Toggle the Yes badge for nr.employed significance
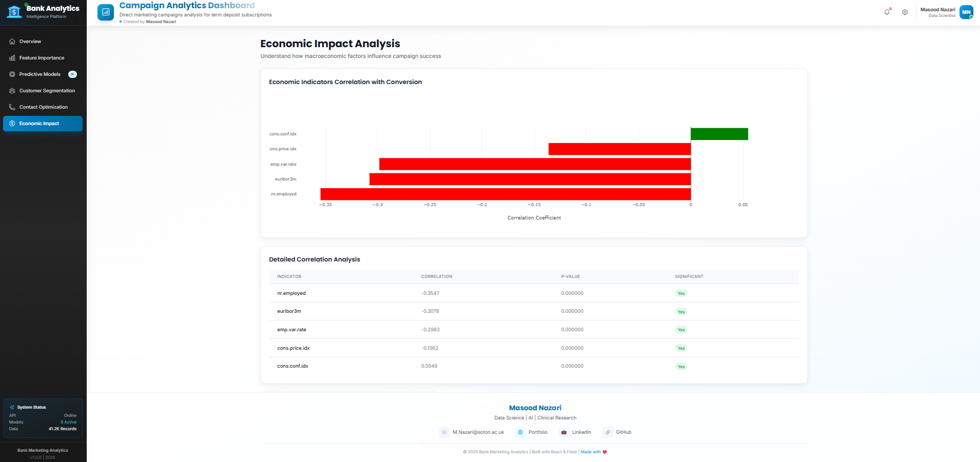 pyautogui.click(x=681, y=293)
